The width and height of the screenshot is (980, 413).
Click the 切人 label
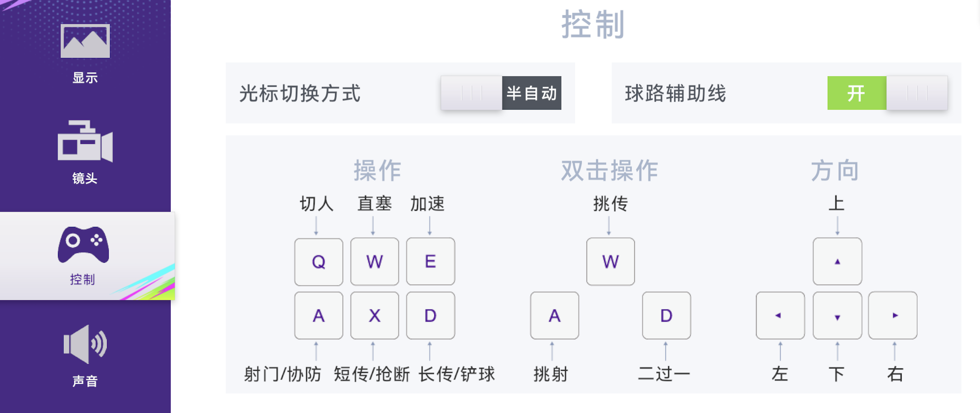[x=317, y=204]
